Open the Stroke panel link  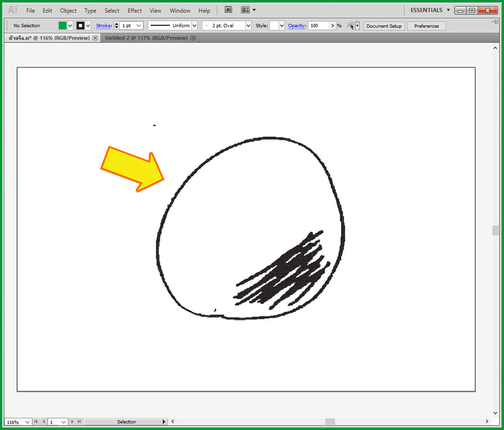point(104,25)
